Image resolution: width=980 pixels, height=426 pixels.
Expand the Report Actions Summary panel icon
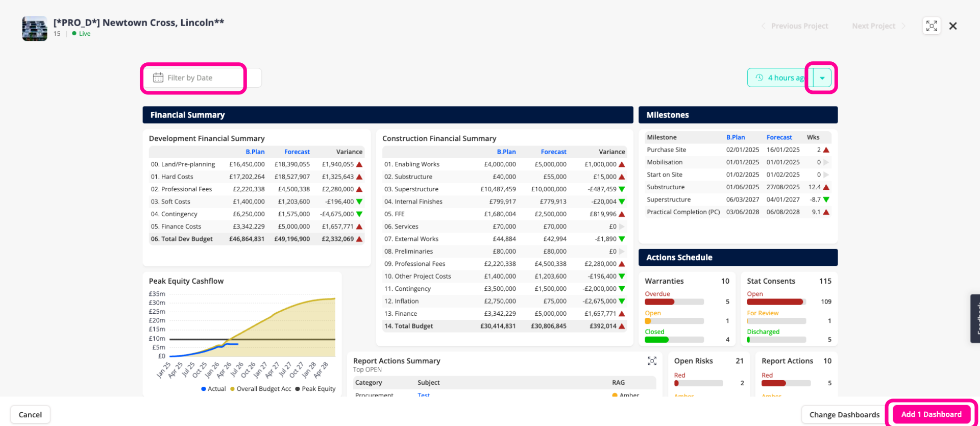click(x=652, y=361)
